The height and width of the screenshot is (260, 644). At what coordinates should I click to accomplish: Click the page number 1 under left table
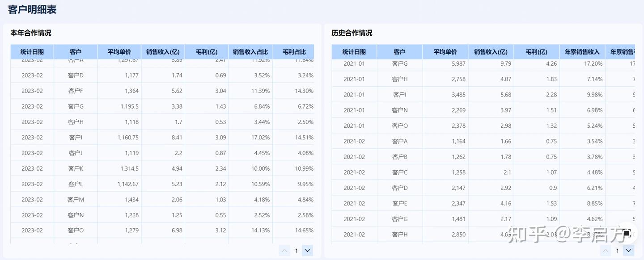pos(296,251)
